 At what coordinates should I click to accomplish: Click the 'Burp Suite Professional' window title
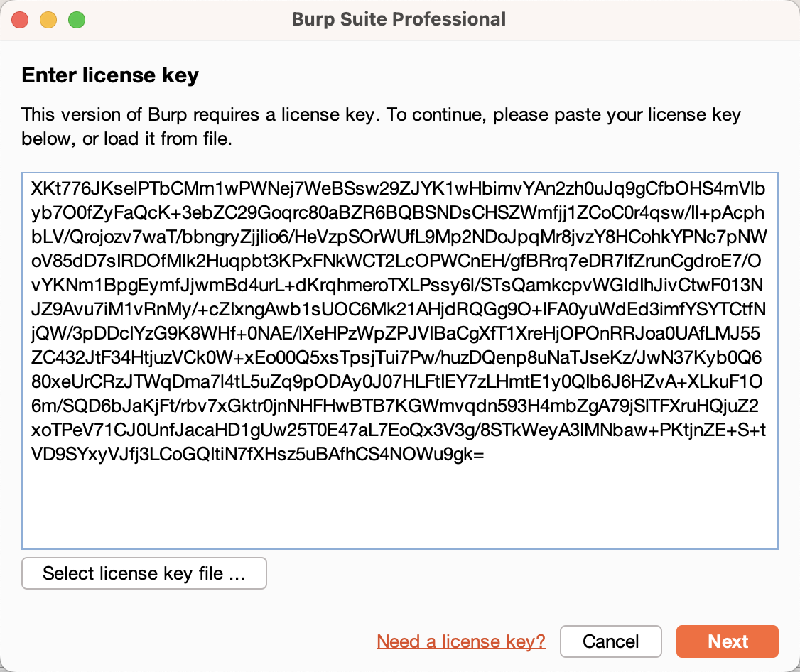399,19
